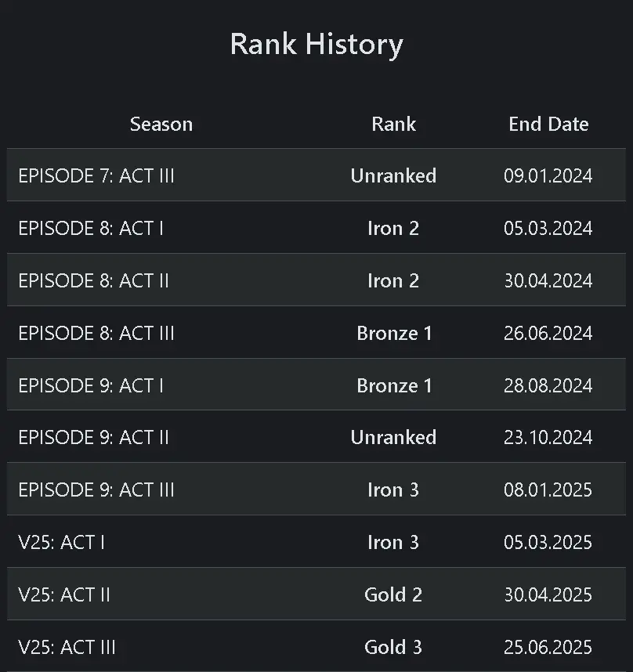The height and width of the screenshot is (672, 633).
Task: Click the Rank History heading
Action: [x=316, y=44]
